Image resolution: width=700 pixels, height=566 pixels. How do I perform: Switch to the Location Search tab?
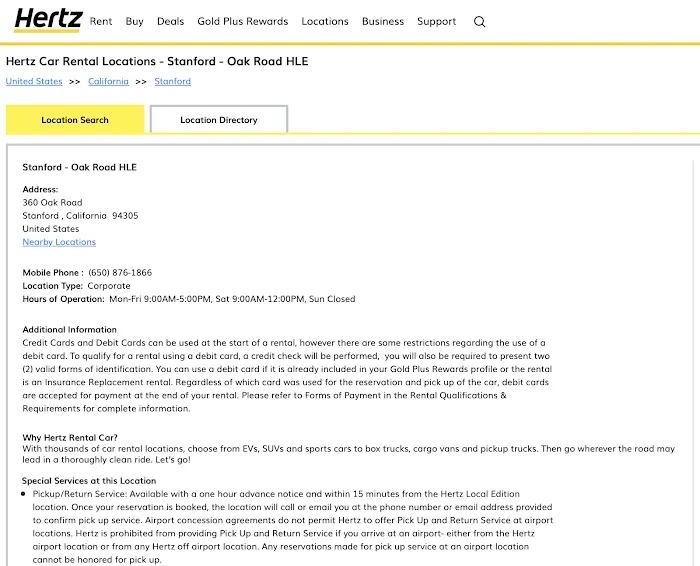75,120
